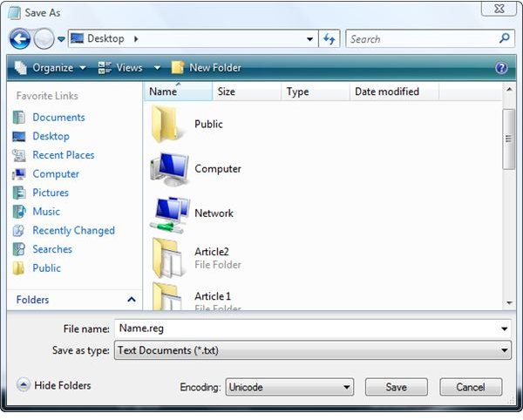Open Public in Favorite Links
Image resolution: width=523 pixels, height=420 pixels.
(x=46, y=268)
